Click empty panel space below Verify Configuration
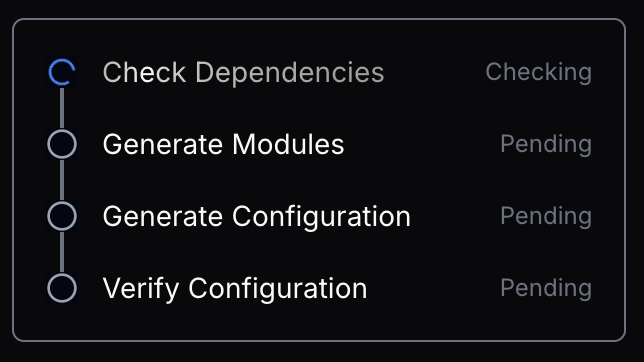The height and width of the screenshot is (362, 644). coord(319,323)
